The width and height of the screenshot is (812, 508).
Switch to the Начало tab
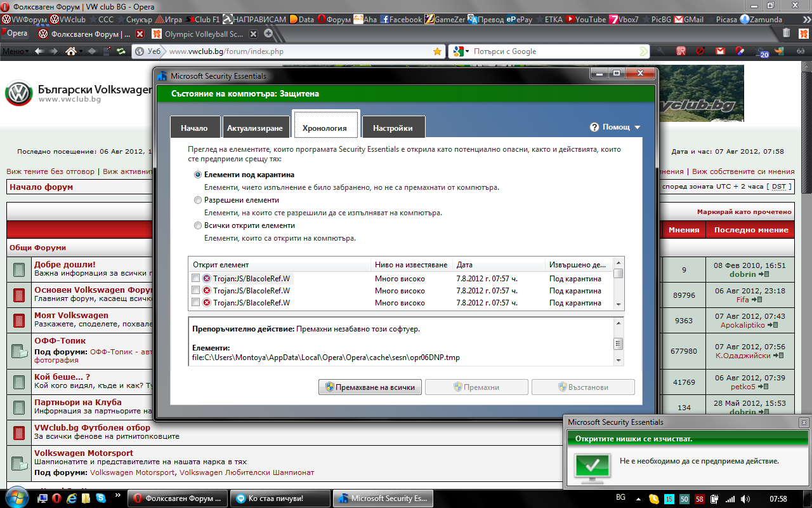coord(194,128)
